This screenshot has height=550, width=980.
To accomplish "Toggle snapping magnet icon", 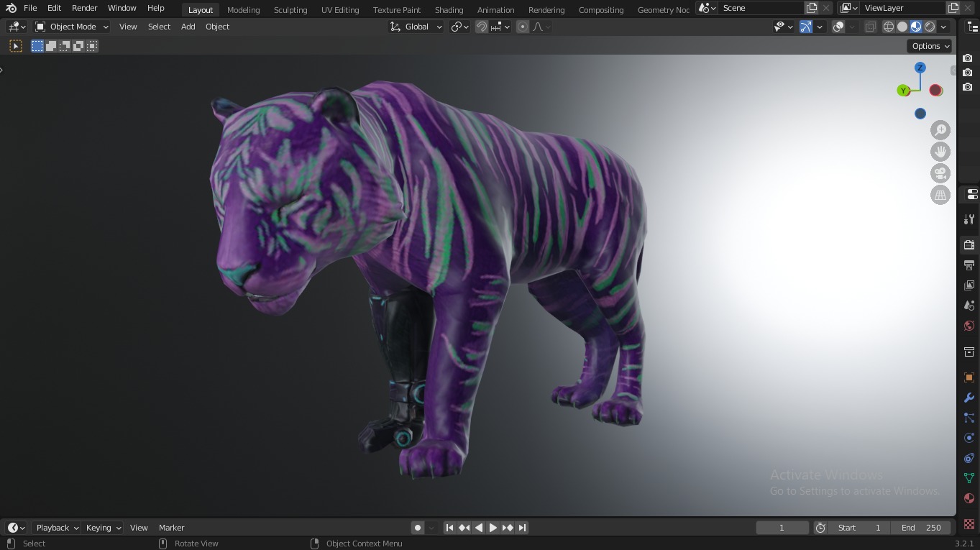I will coord(482,27).
